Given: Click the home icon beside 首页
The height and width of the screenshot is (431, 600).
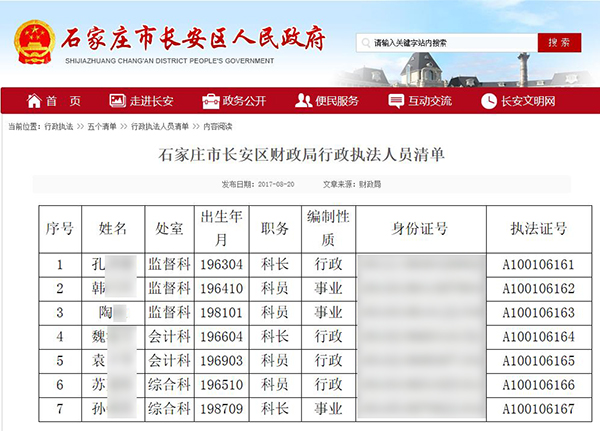Looking at the screenshot, I should [x=34, y=101].
